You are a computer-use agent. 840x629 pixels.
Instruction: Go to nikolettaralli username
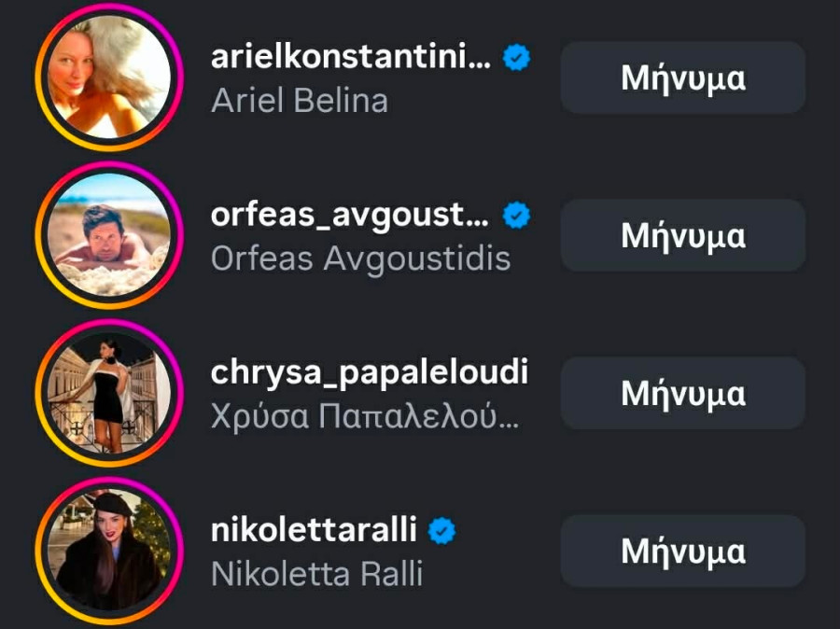click(314, 530)
